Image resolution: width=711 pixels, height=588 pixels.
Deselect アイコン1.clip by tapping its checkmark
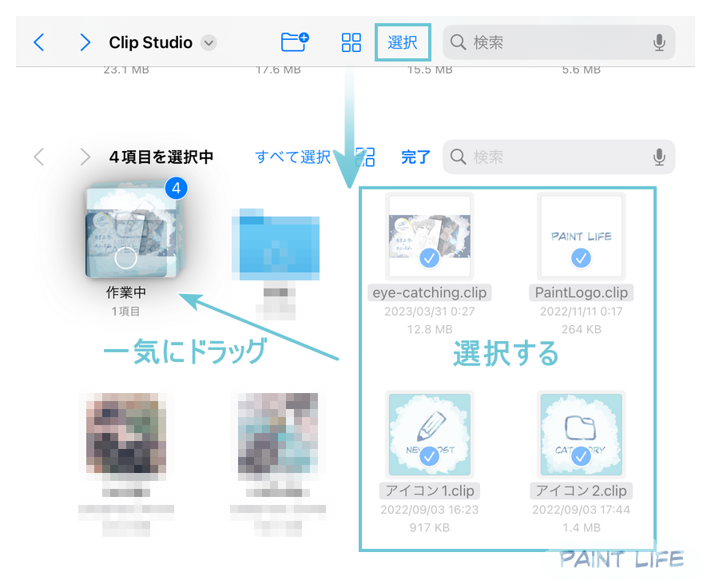coord(429,455)
